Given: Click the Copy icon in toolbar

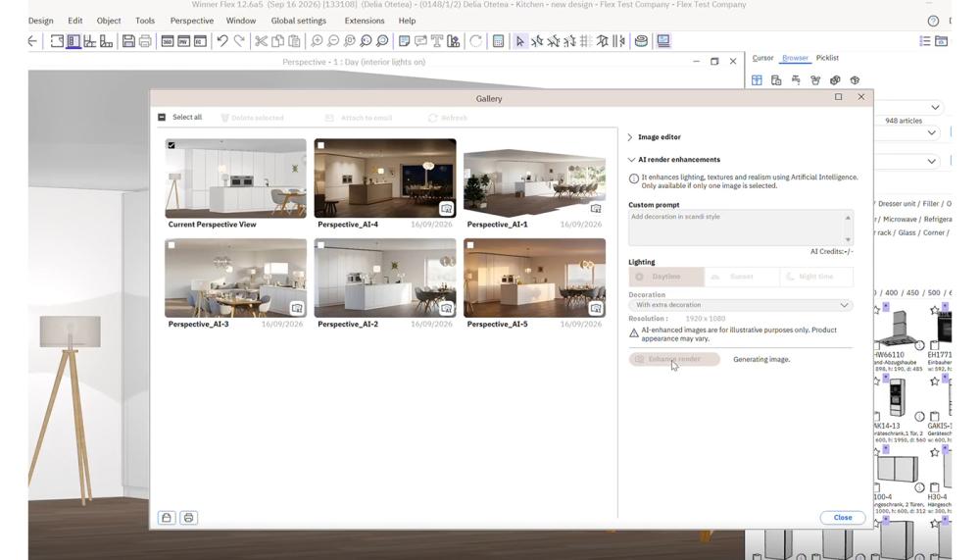Looking at the screenshot, I should click(277, 41).
